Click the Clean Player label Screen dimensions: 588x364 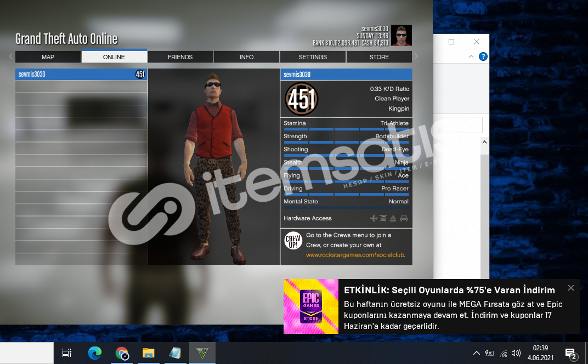tap(392, 99)
